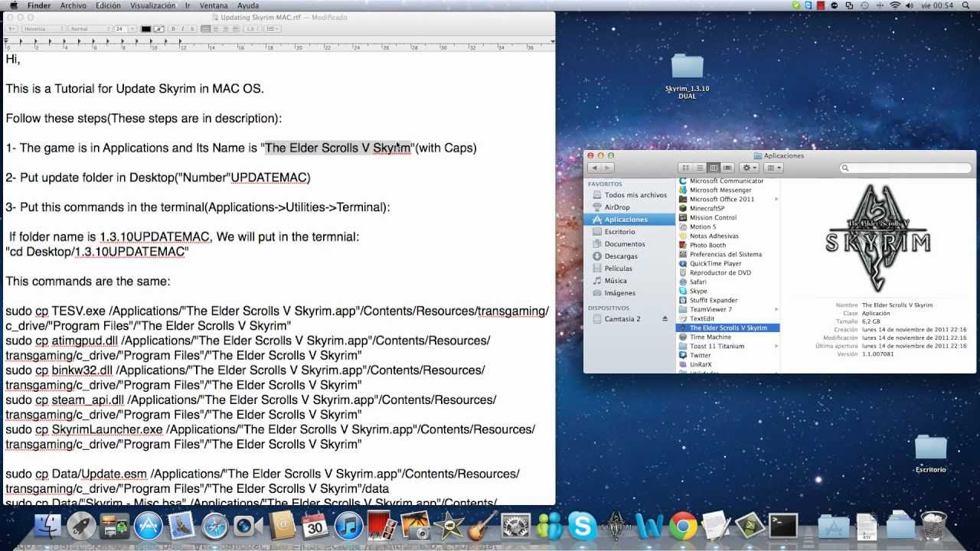
Task: Open App Store from the Dock
Action: pos(149,527)
